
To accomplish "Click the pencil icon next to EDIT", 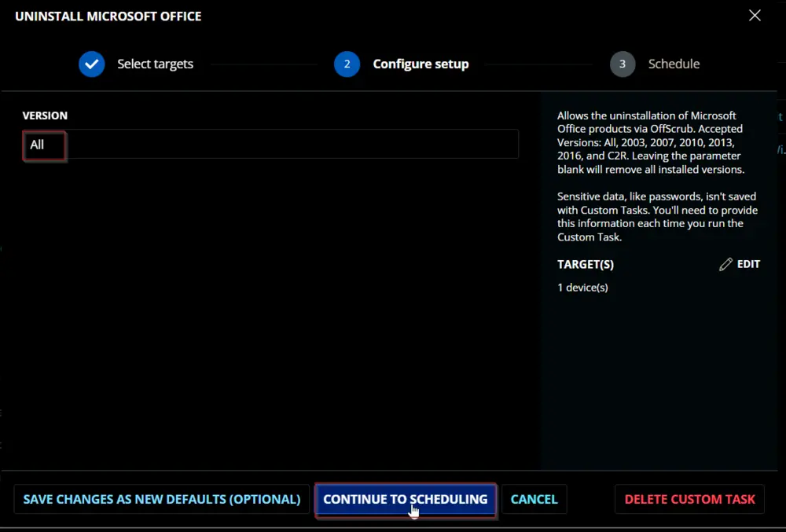I will pyautogui.click(x=725, y=265).
